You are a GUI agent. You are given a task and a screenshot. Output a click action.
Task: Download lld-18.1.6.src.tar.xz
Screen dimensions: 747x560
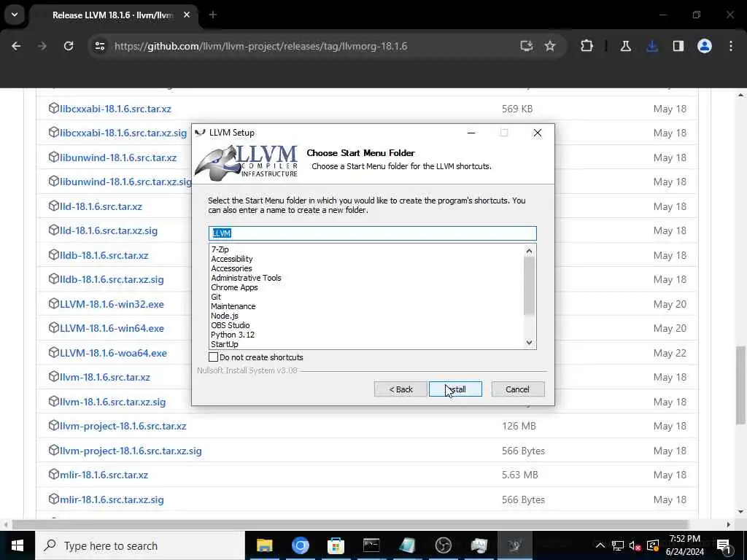[x=101, y=206]
